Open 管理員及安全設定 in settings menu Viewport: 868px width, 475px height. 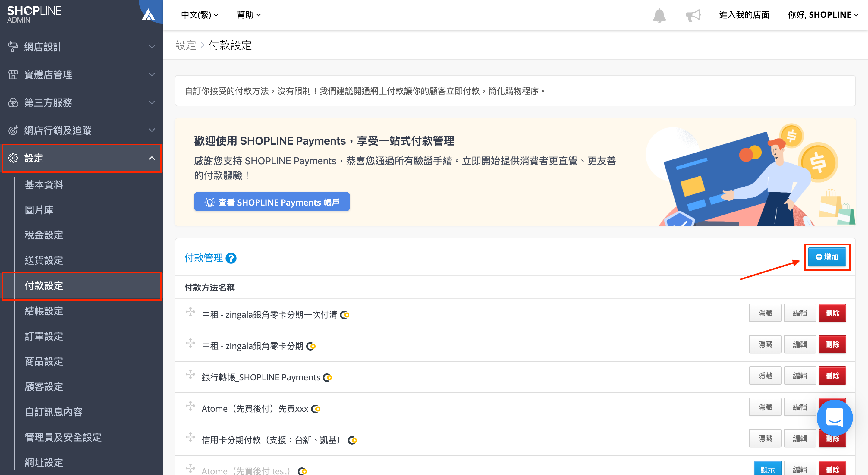tap(63, 437)
